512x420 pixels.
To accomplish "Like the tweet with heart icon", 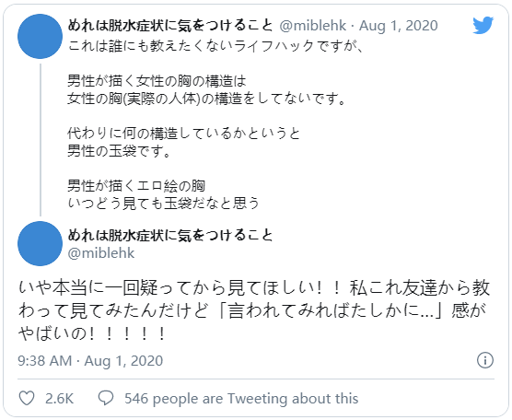I will tap(27, 398).
